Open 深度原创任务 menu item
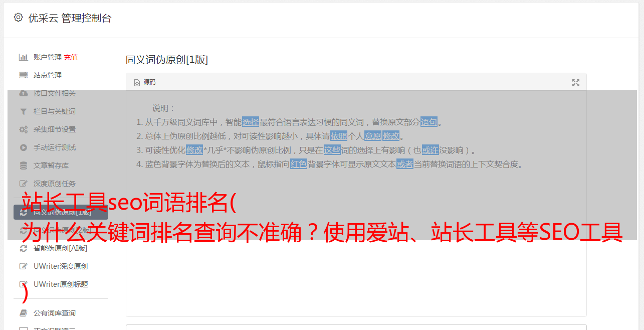Image resolution: width=644 pixels, height=330 pixels. point(55,184)
